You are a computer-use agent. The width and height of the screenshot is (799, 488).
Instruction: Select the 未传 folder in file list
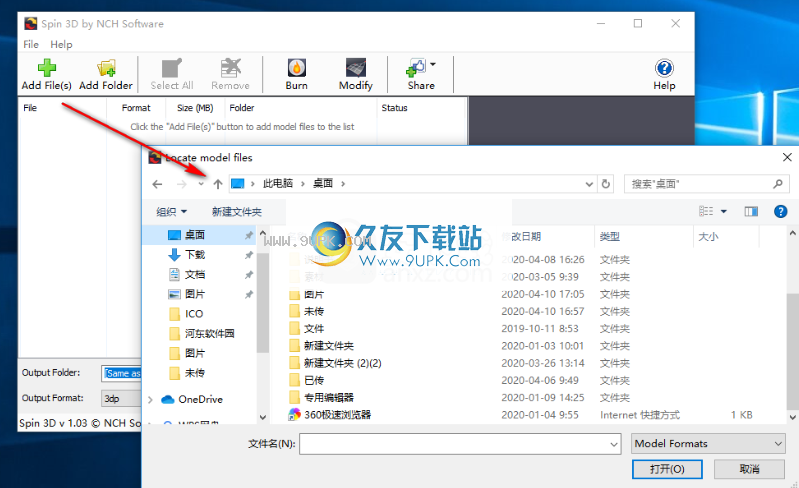tap(313, 311)
